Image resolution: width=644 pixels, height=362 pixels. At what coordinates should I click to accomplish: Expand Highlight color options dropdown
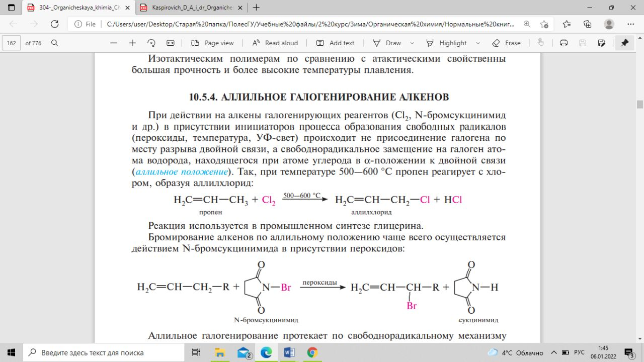click(x=478, y=43)
